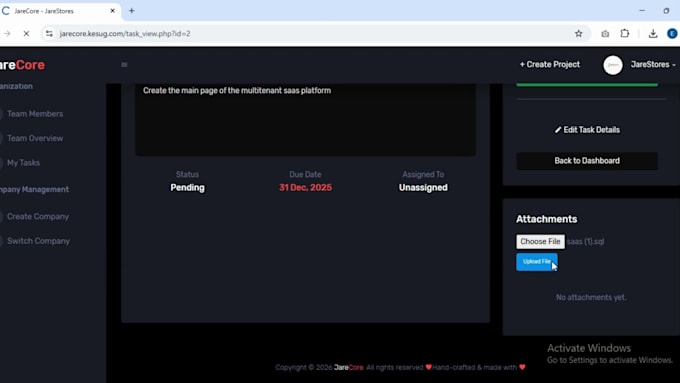Open site information icon in address bar

pyautogui.click(x=49, y=33)
